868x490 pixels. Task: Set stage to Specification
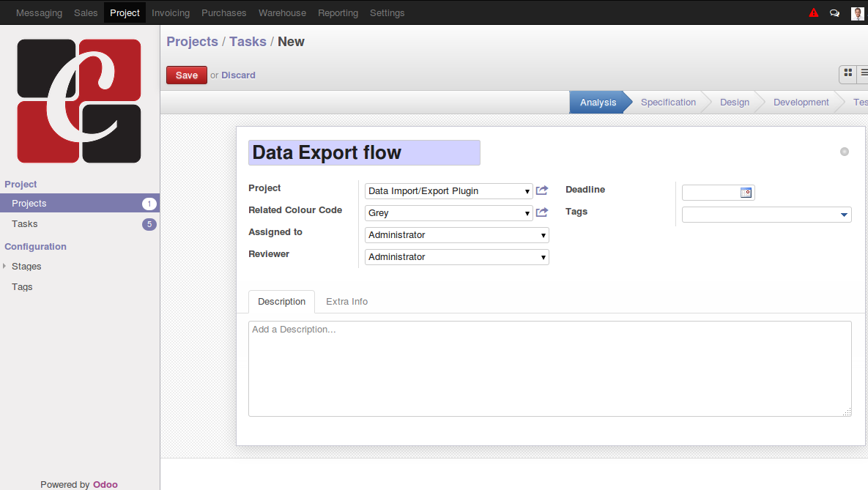pos(668,103)
